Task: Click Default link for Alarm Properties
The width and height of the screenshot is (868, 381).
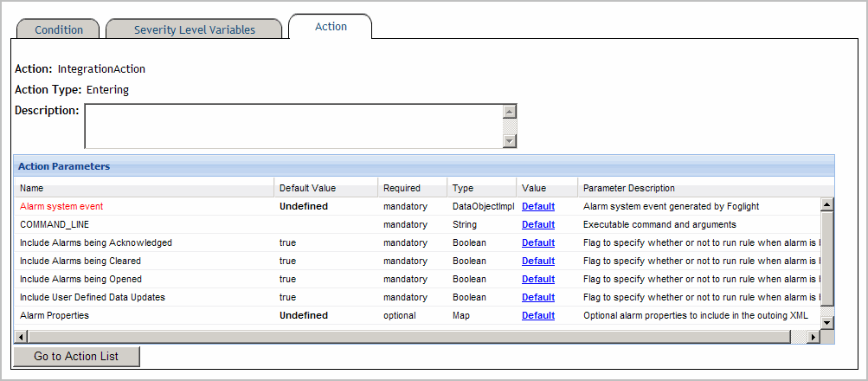Action: 537,316
